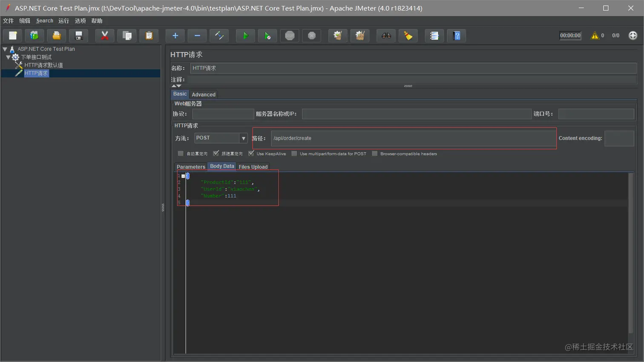The height and width of the screenshot is (362, 644).
Task: Click the Copy icon
Action: [x=127, y=36]
